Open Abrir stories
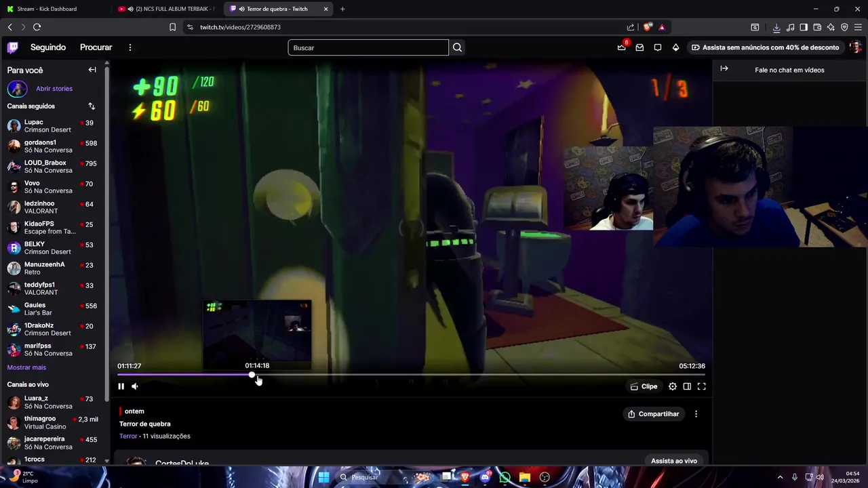The width and height of the screenshot is (868, 488). pyautogui.click(x=54, y=89)
